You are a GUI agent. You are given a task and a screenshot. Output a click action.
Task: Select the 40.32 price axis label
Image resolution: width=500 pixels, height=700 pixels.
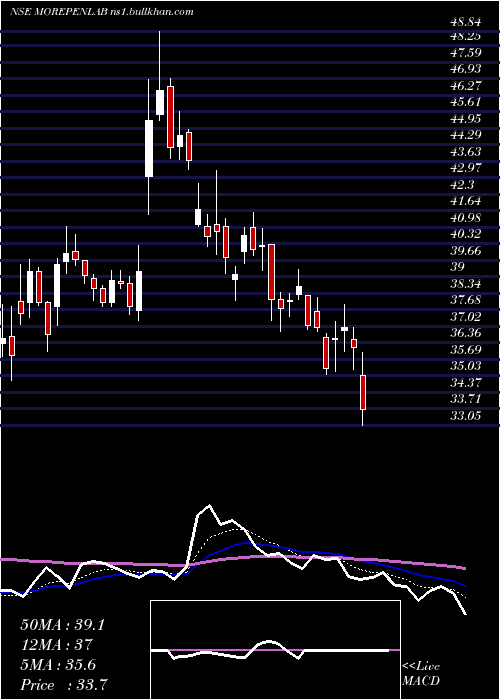(464, 234)
